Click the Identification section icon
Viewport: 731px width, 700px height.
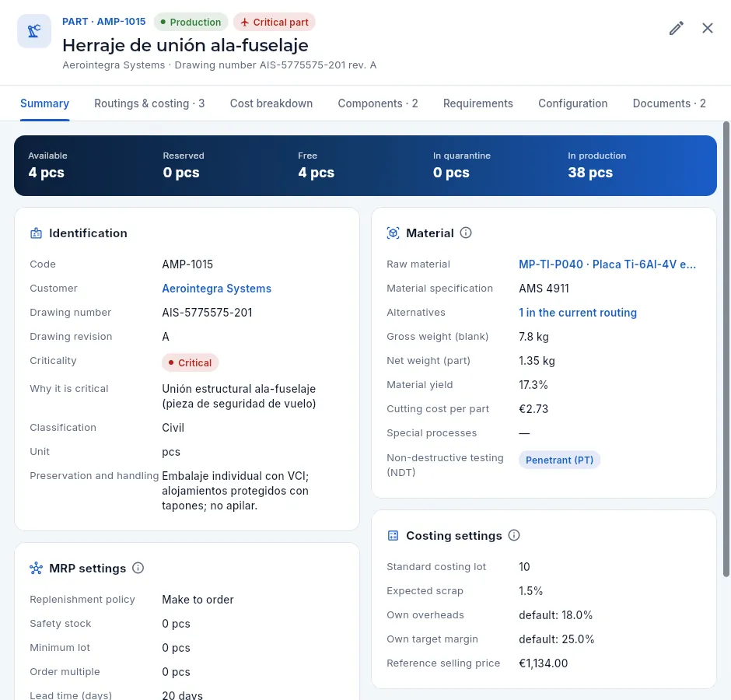(36, 233)
